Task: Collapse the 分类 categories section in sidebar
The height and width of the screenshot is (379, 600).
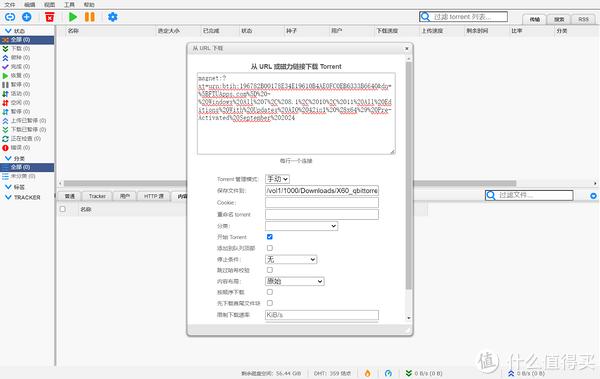Action: [8, 158]
